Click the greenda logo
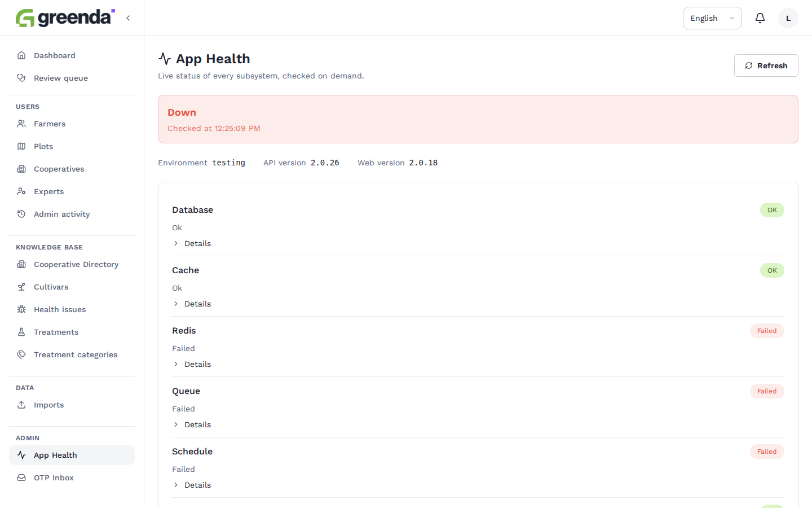 [65, 18]
